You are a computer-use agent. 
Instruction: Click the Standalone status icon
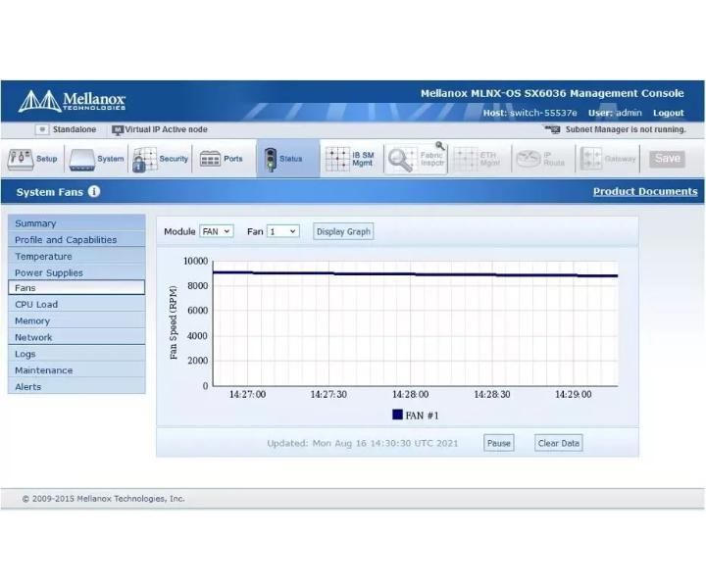(42, 129)
